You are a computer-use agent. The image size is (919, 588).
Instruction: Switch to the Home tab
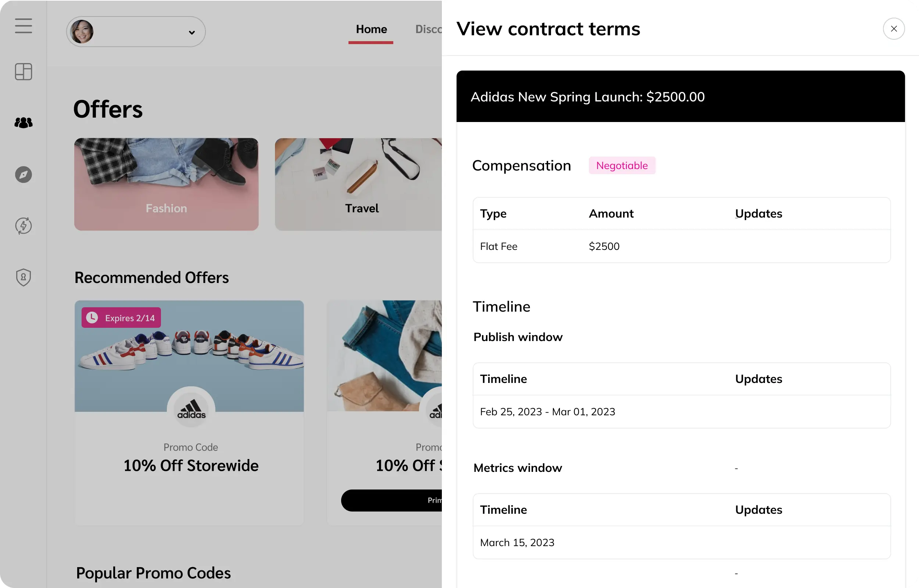tap(371, 29)
